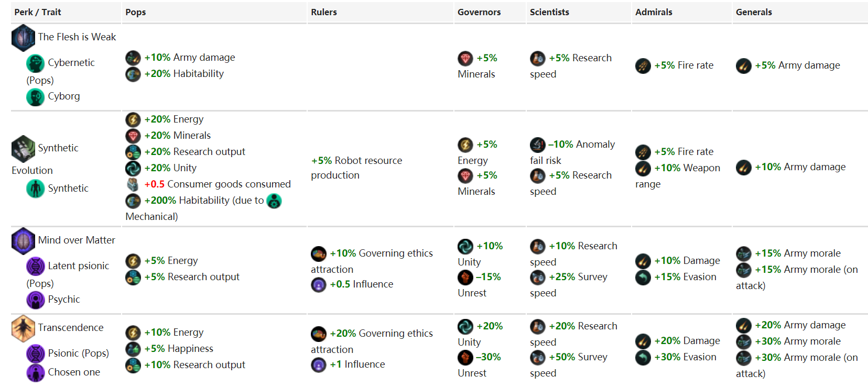Click the Consumer goods consumed icon
Viewport: 868px width, 387px height.
(133, 184)
